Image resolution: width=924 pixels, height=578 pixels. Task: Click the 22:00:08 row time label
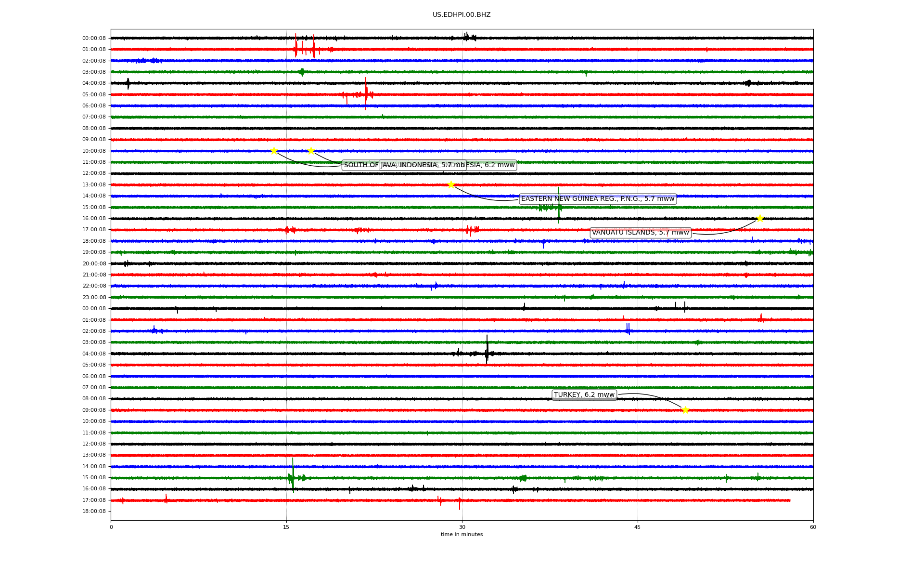[x=94, y=286]
